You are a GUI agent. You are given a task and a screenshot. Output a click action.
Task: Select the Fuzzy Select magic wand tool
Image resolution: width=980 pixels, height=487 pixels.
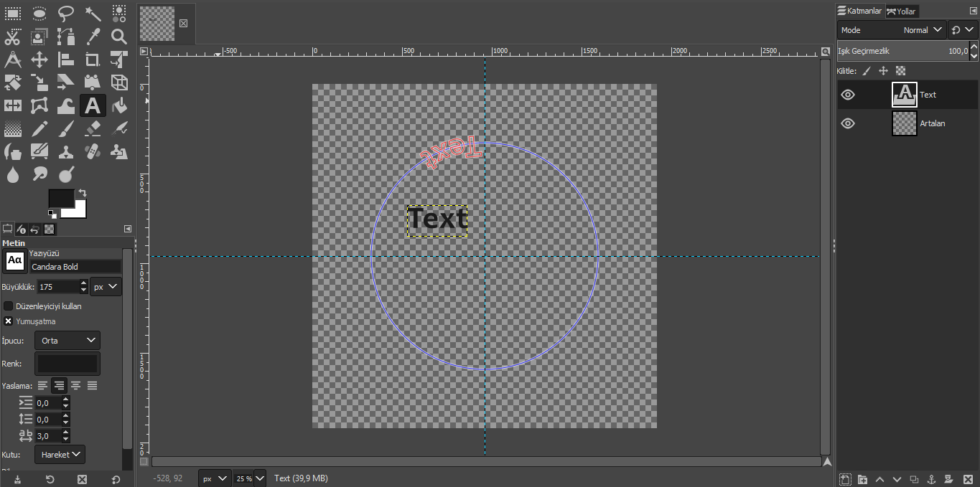point(93,13)
